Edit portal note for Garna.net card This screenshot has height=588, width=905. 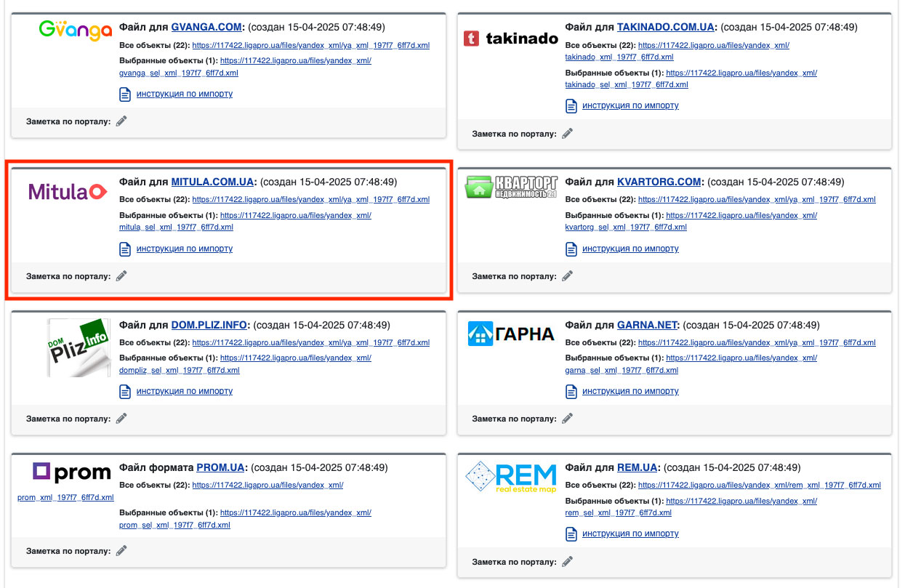point(567,419)
